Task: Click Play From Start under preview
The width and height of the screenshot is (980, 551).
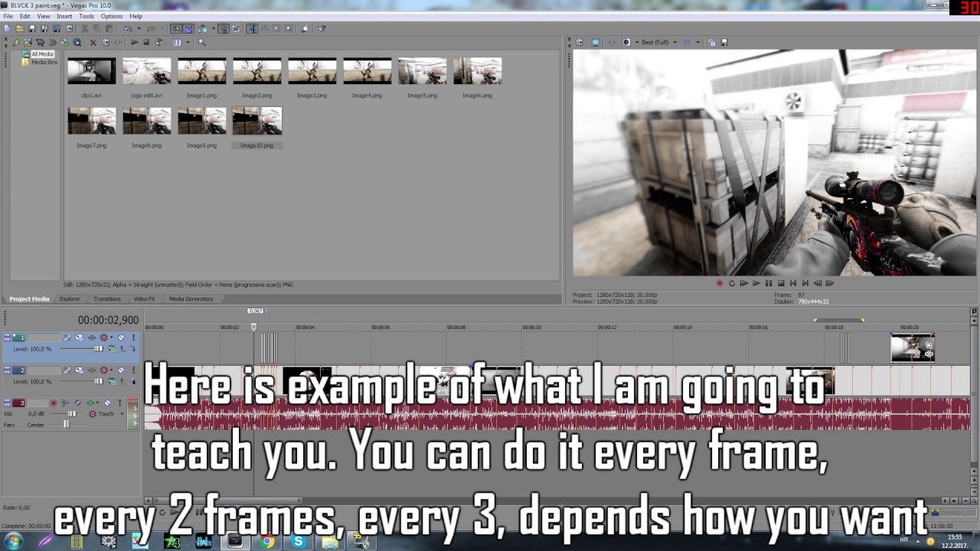Action: click(x=743, y=283)
